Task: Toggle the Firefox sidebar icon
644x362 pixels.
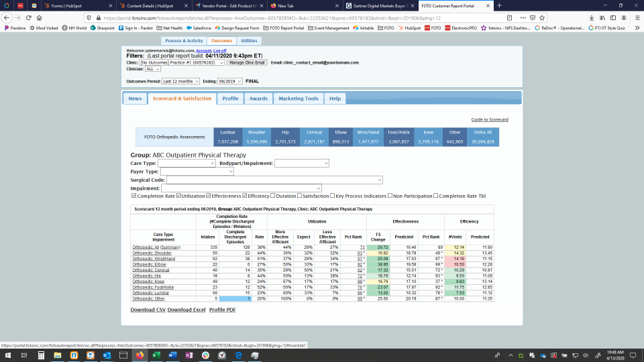Action: coord(612,17)
